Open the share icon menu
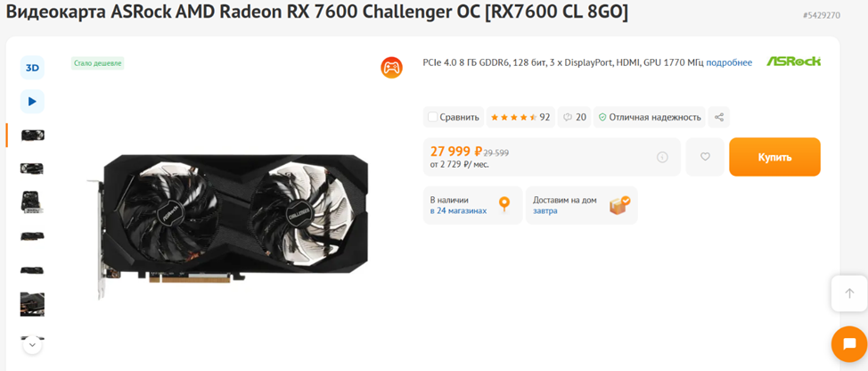The image size is (868, 371). click(x=719, y=118)
